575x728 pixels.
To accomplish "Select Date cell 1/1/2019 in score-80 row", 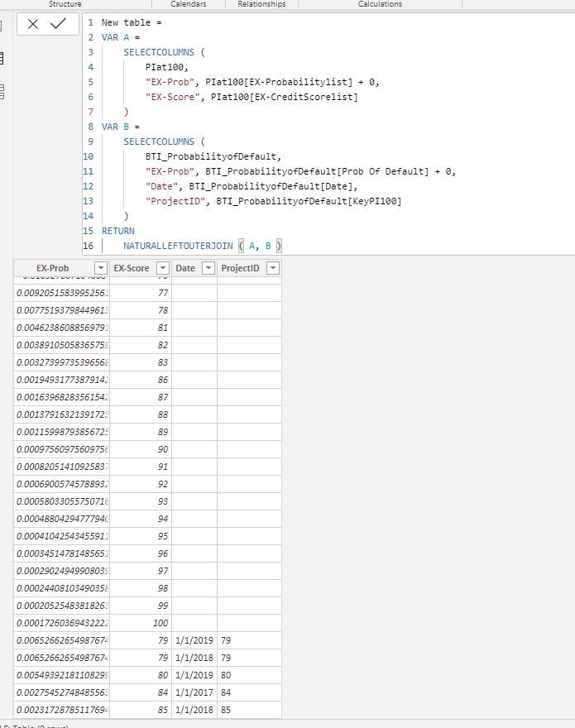I will tap(194, 675).
